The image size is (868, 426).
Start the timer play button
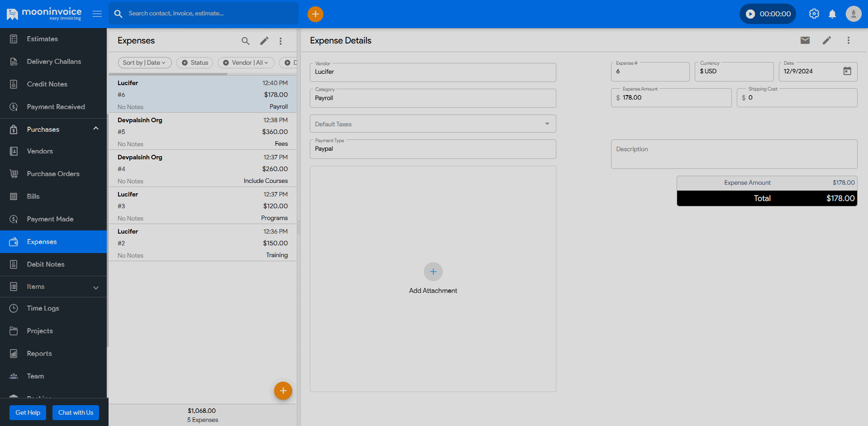(750, 14)
